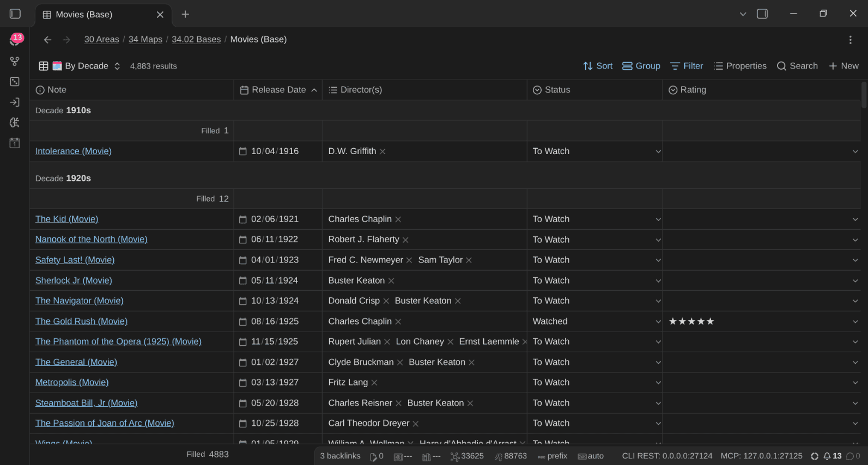
Task: Open the tab list dropdown chevron
Action: click(743, 14)
